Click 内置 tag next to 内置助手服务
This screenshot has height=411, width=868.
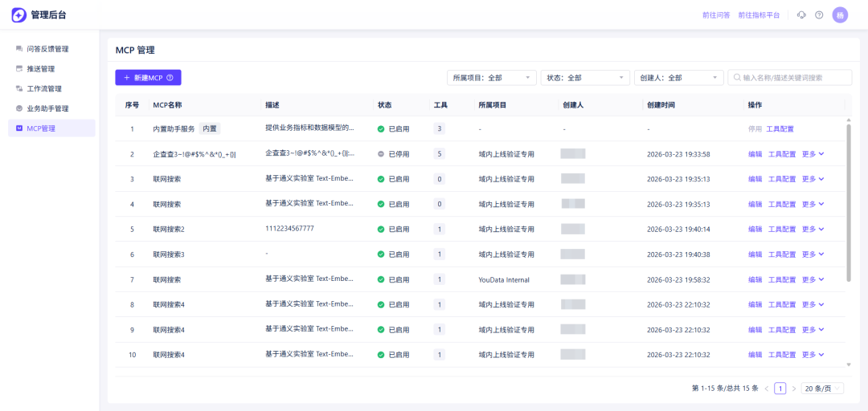coord(210,129)
